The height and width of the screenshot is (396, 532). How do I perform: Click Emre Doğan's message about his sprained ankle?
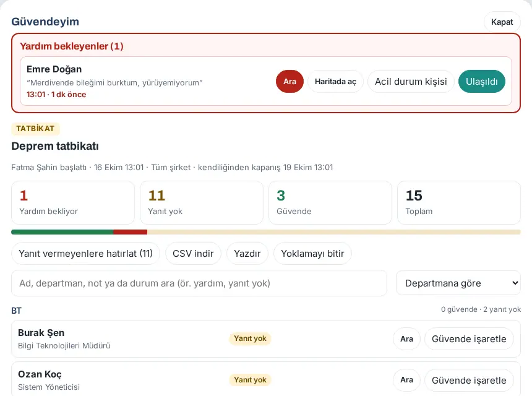114,83
